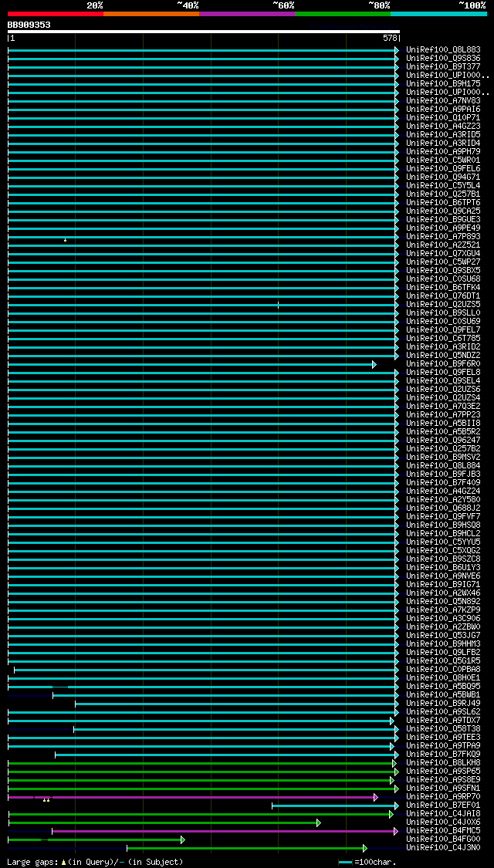Click the UniRef100_Q9SBX5 label
This screenshot has width=494, height=868.
click(x=443, y=270)
